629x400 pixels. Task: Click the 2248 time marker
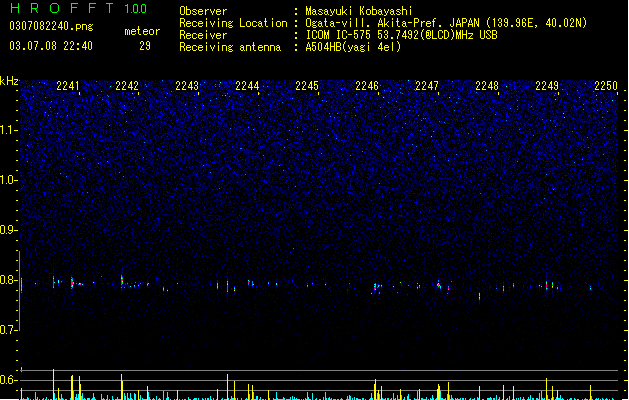[487, 86]
